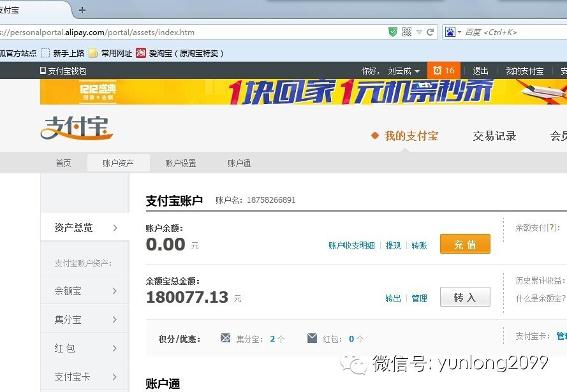567x392 pixels.
Task: Click the 支付宝 logo
Action: tap(76, 127)
